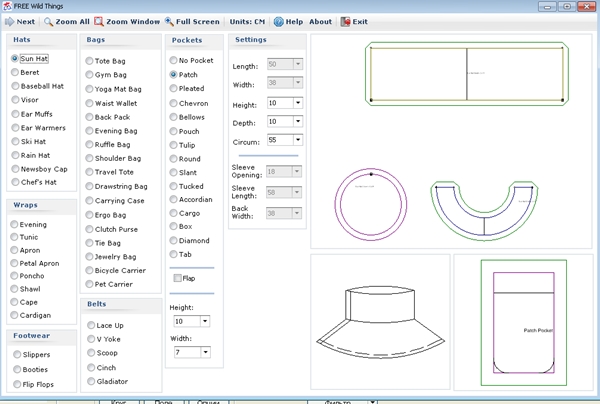Click the Exit door icon
600x404 pixels.
tap(345, 21)
